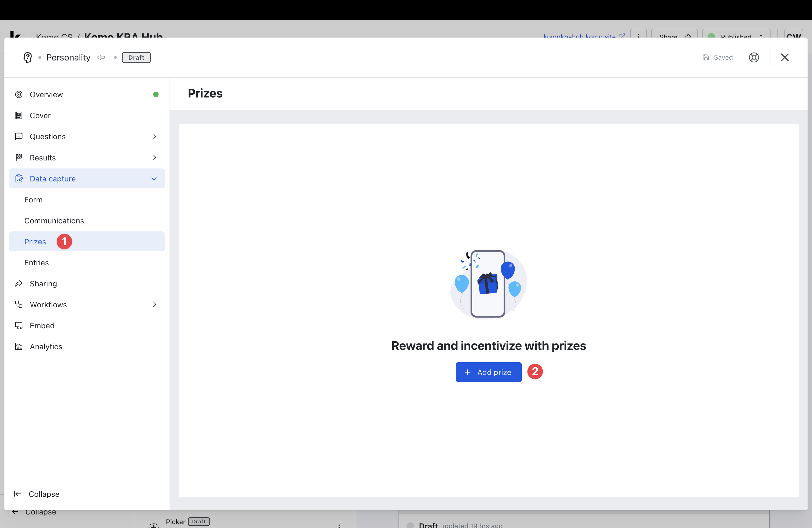This screenshot has width=812, height=528.
Task: Click the Analytics chart icon
Action: pyautogui.click(x=19, y=347)
